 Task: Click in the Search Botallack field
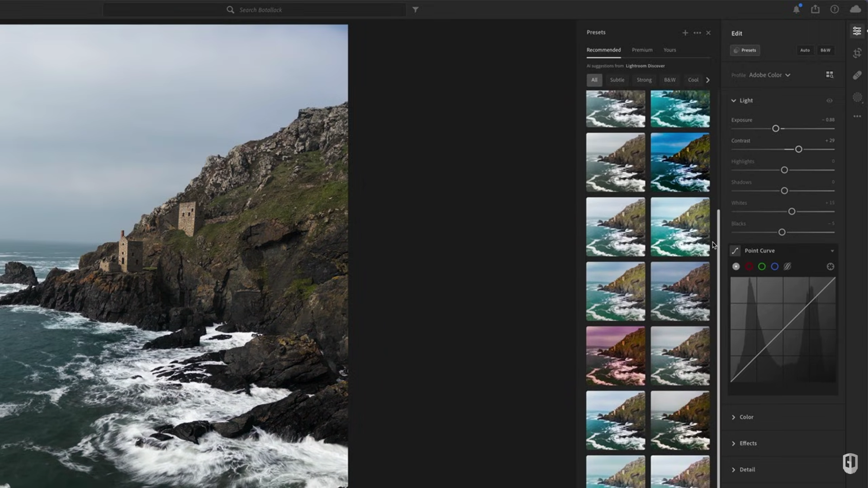(255, 9)
